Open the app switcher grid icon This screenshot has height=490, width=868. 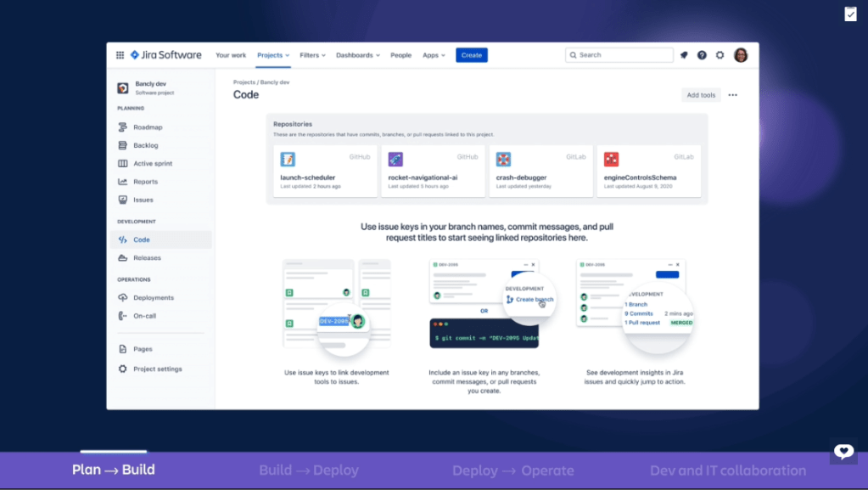120,55
